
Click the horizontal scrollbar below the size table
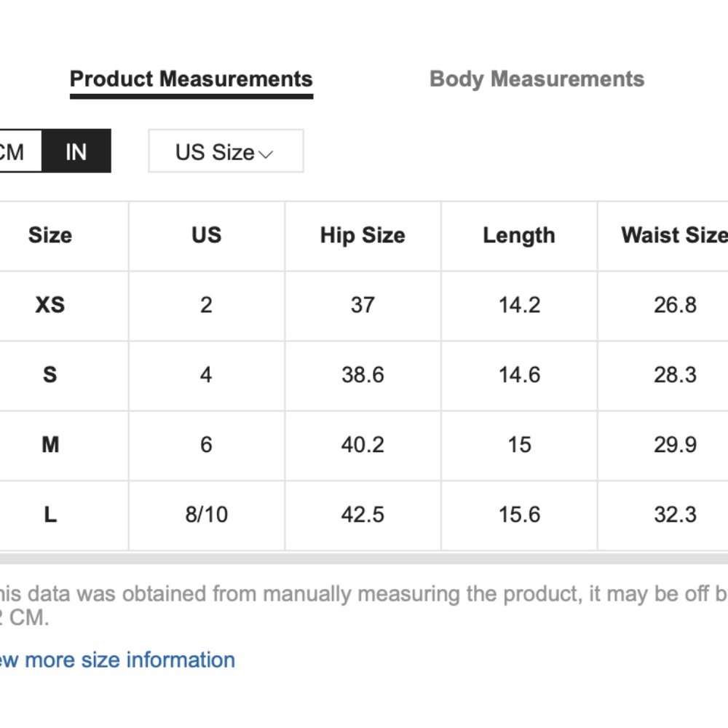tap(364, 558)
